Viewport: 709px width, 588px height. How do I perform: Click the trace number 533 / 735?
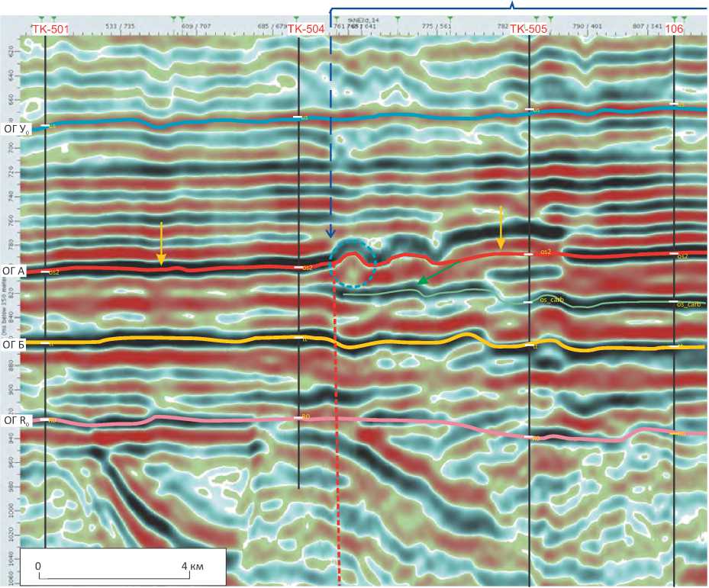pos(120,27)
